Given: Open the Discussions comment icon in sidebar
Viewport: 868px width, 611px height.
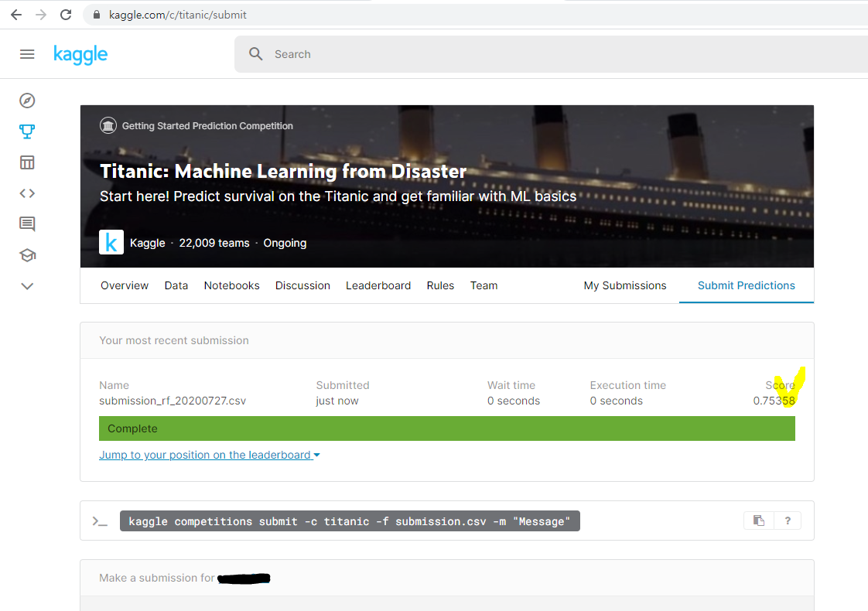Looking at the screenshot, I should pyautogui.click(x=27, y=224).
